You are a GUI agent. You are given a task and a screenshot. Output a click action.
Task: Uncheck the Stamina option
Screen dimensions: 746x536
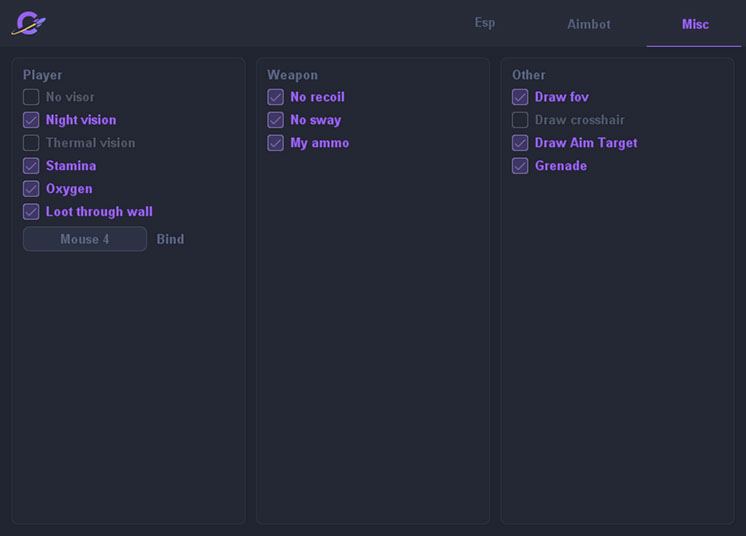coord(31,166)
